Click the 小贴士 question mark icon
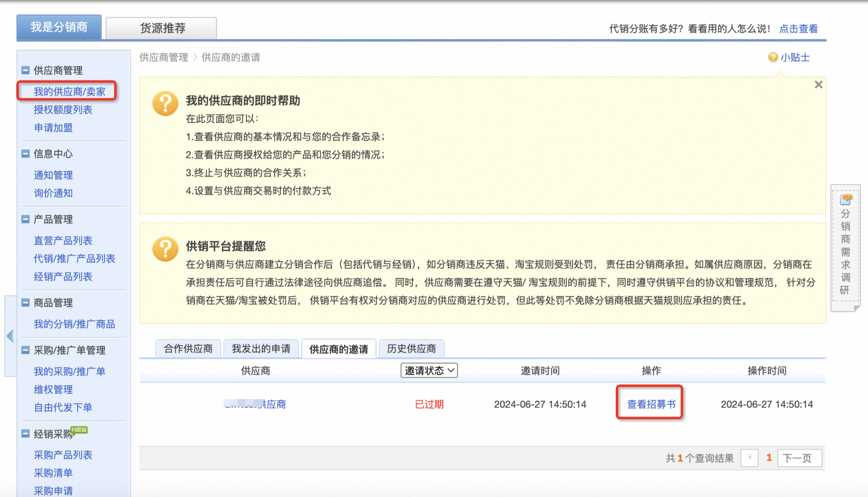The width and height of the screenshot is (868, 497). pyautogui.click(x=773, y=57)
